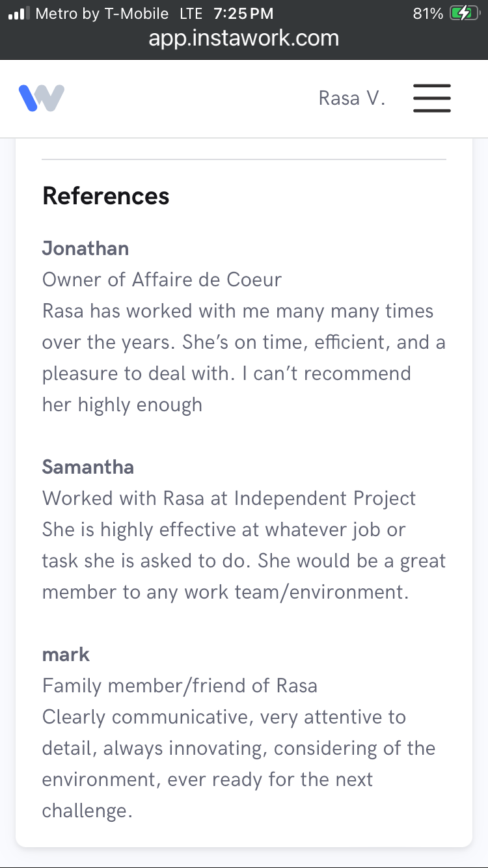Tap the cellular signal bars
Viewport: 488px width, 868px height.
point(19,14)
